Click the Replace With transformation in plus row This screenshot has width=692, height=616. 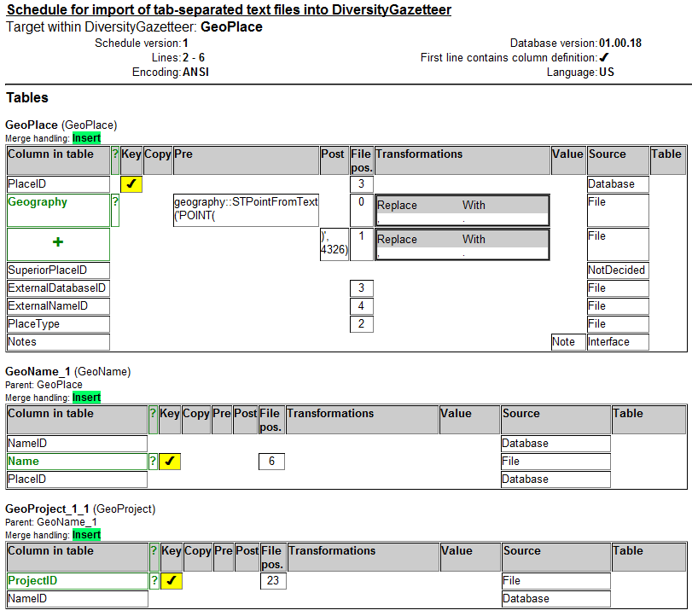[x=462, y=244]
